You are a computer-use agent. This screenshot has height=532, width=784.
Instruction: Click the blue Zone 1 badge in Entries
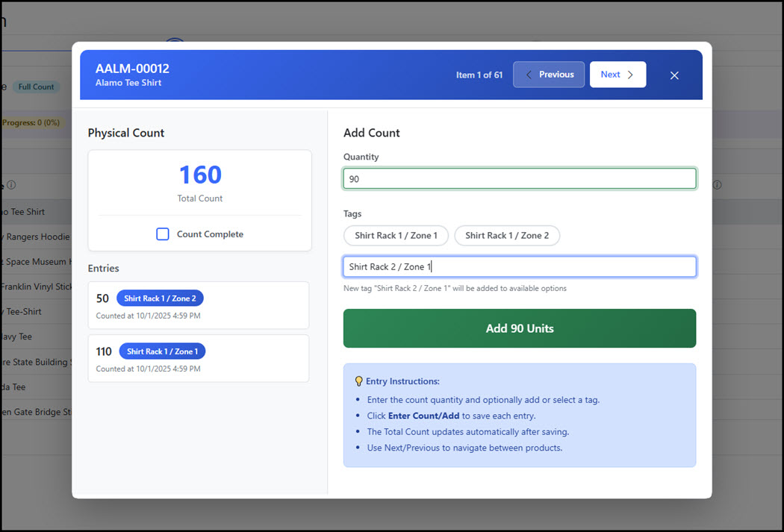(162, 351)
